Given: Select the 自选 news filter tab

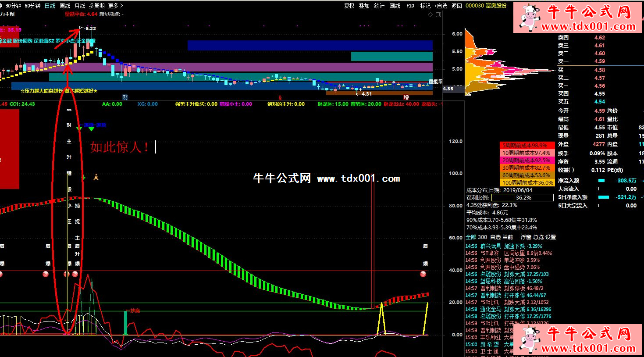Looking at the screenshot, I should point(495,237).
